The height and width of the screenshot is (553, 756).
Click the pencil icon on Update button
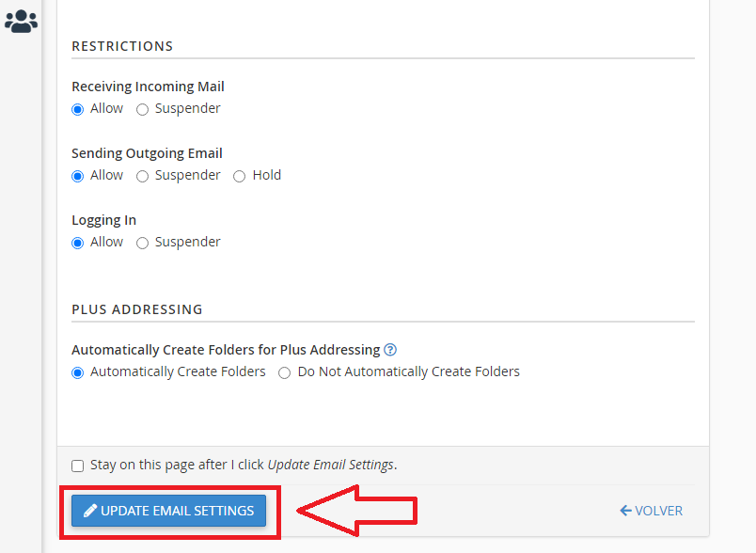[x=90, y=511]
